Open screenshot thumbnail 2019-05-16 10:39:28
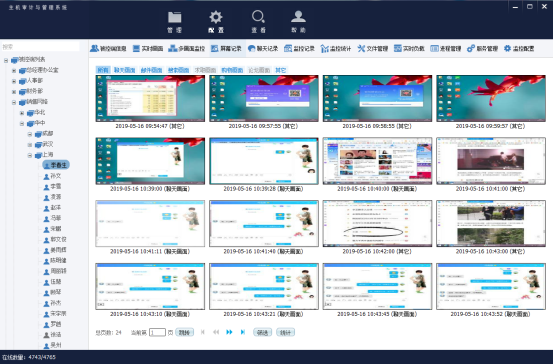Image resolution: width=554 pixels, height=364 pixels. pos(264,161)
